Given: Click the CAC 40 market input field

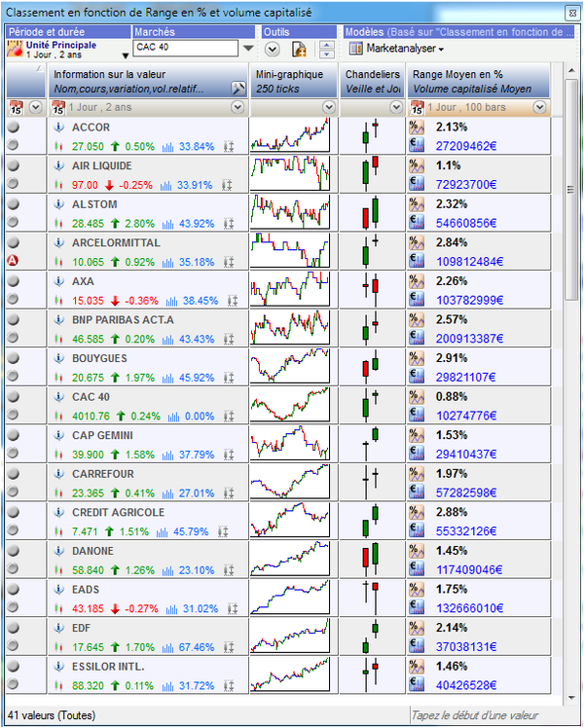Looking at the screenshot, I should point(186,48).
